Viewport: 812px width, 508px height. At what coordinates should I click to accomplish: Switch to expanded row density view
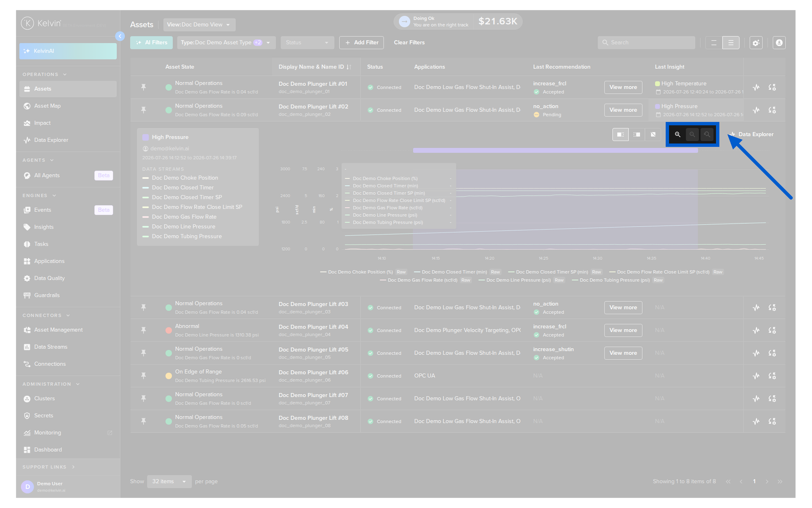click(730, 43)
